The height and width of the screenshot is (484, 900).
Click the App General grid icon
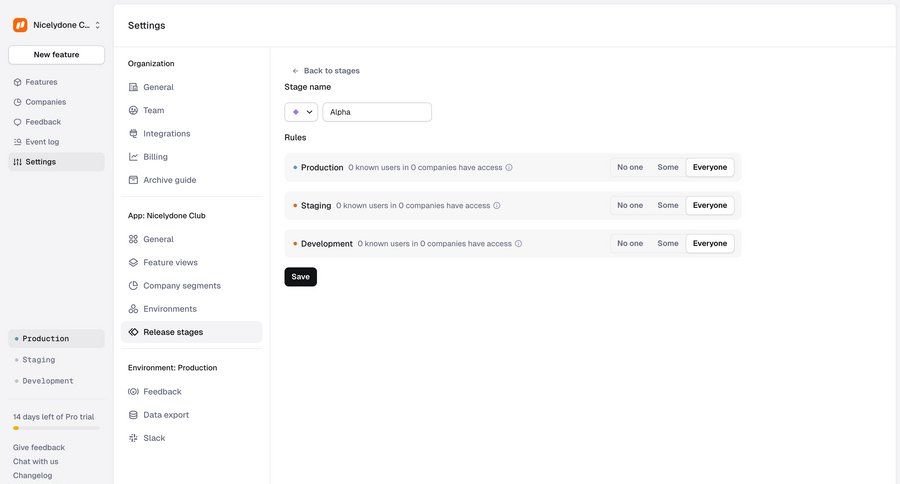[x=133, y=239]
